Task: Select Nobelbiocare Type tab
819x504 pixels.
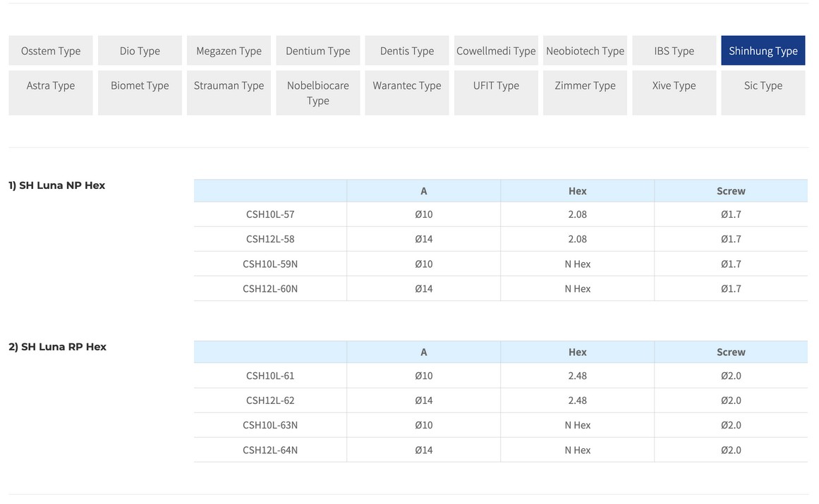Action: (318, 93)
